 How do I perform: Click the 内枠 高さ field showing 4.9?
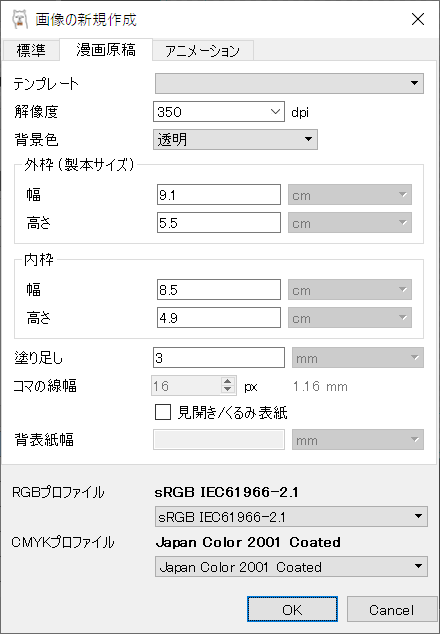click(x=219, y=318)
